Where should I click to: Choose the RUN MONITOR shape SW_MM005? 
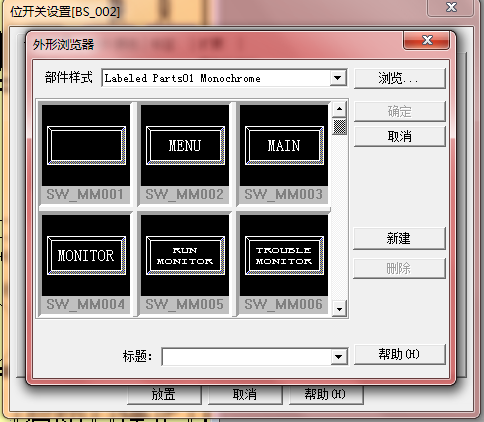pyautogui.click(x=185, y=264)
